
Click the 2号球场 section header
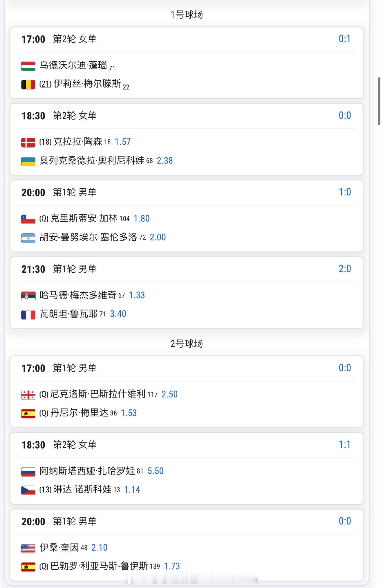[187, 344]
